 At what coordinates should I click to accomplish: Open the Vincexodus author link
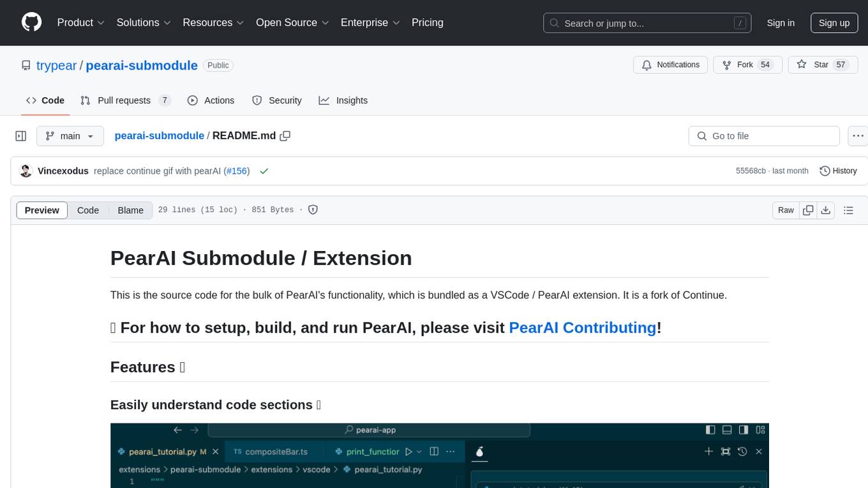pyautogui.click(x=63, y=171)
